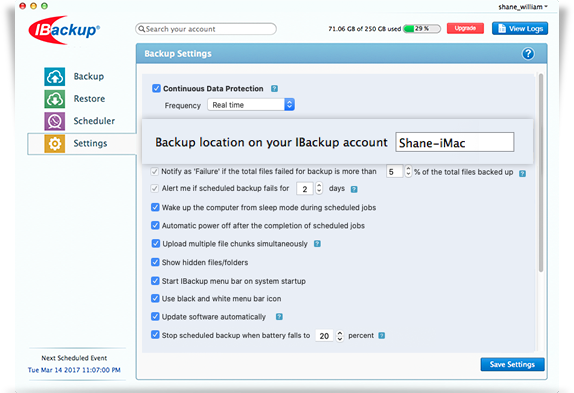
Task: Switch to the Restore tab
Action: (x=89, y=99)
